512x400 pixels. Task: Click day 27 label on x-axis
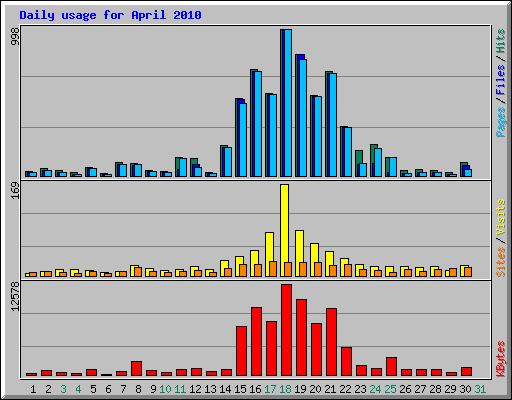coord(420,389)
